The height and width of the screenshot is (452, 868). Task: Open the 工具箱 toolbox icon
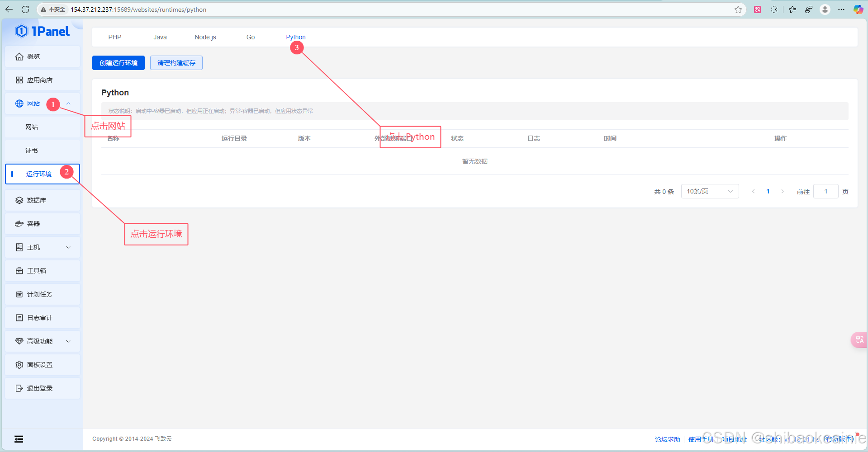pos(19,271)
